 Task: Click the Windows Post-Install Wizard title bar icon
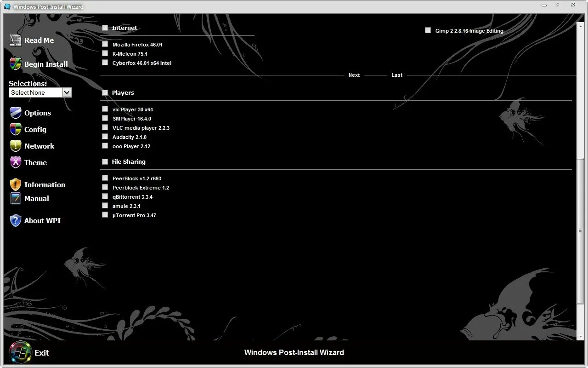pyautogui.click(x=7, y=6)
